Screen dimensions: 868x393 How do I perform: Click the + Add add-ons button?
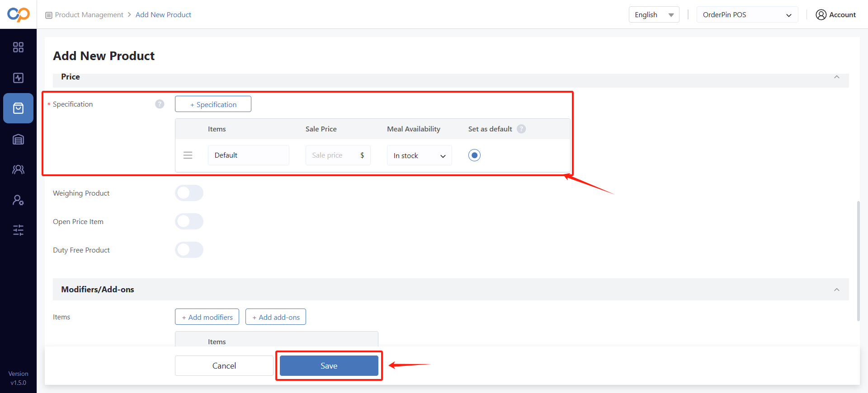tap(276, 317)
